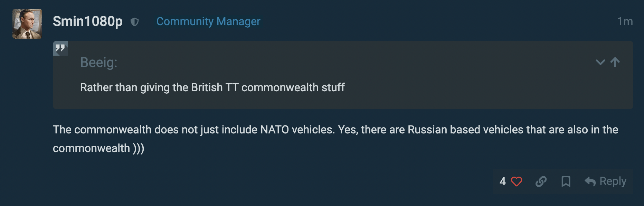
Task: Open Smin1080p's avatar picture
Action: click(27, 24)
